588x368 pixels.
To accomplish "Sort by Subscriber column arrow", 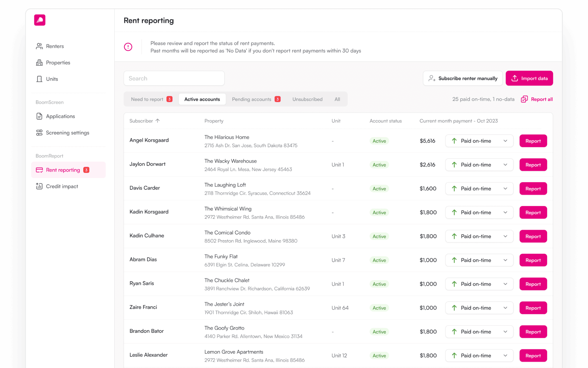I will pyautogui.click(x=158, y=121).
